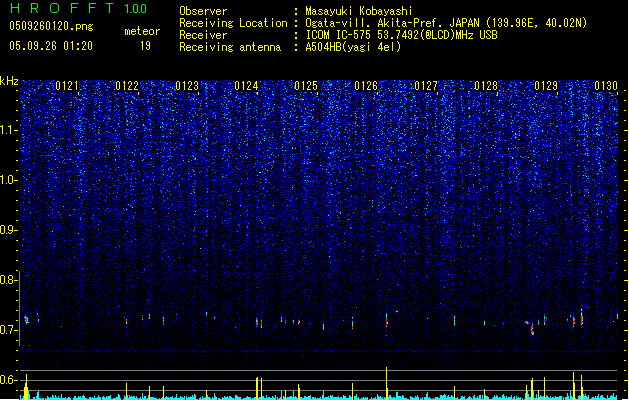Screen dimensions: 629x400
Task: Click the 0126 time marker
Action: point(366,86)
